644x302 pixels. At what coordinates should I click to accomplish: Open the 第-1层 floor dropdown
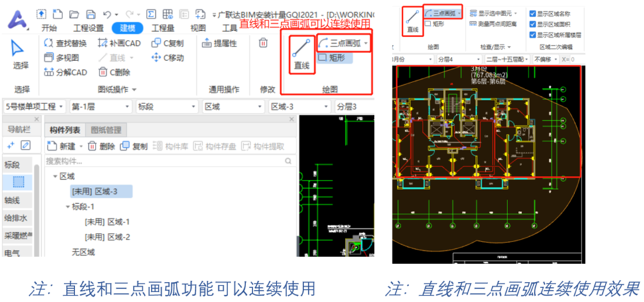coord(100,106)
